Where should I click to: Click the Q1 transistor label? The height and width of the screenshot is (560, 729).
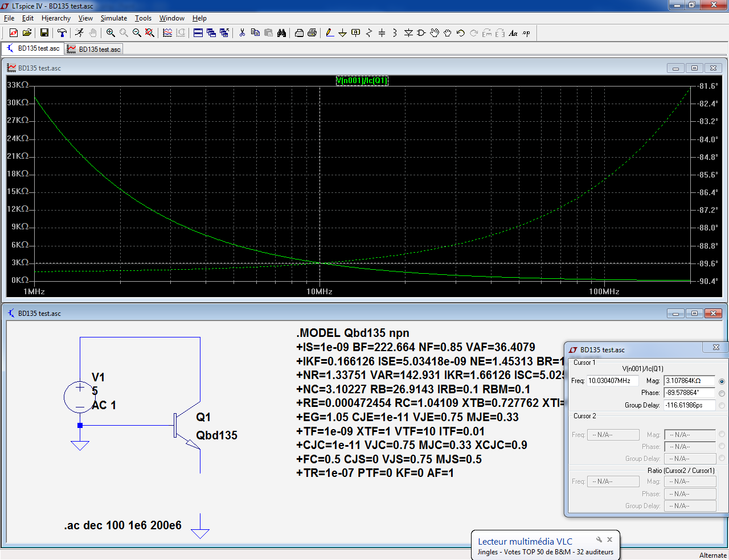(x=203, y=417)
